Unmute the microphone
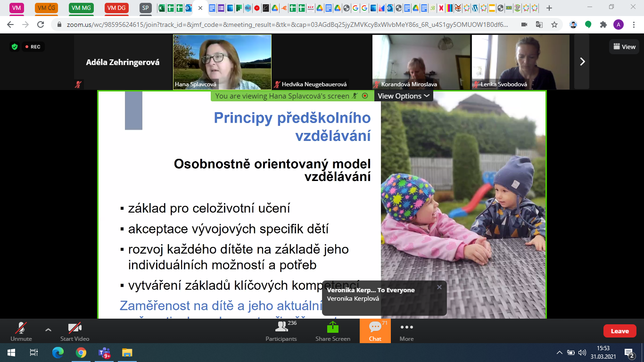 [x=21, y=330]
